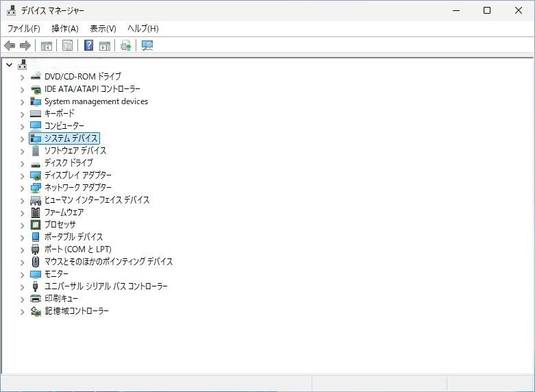
Task: Click the Scan for hardware changes monitor icon
Action: coord(147,45)
